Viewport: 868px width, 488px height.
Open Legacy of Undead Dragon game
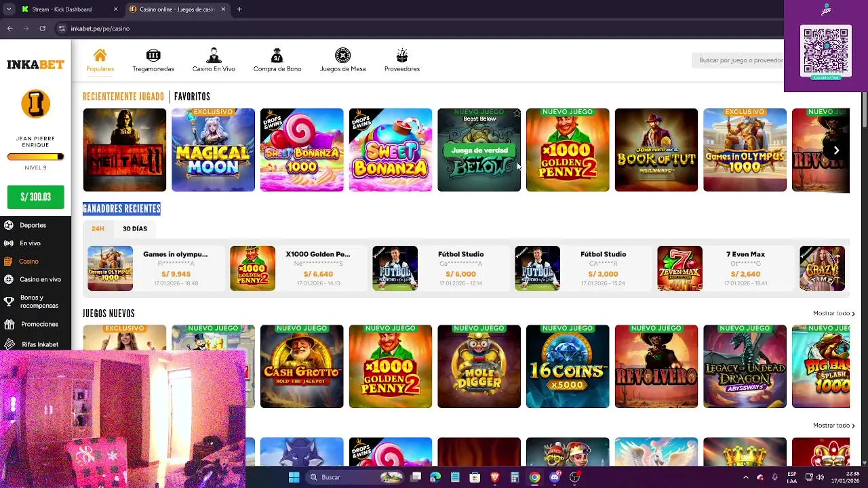coord(745,367)
